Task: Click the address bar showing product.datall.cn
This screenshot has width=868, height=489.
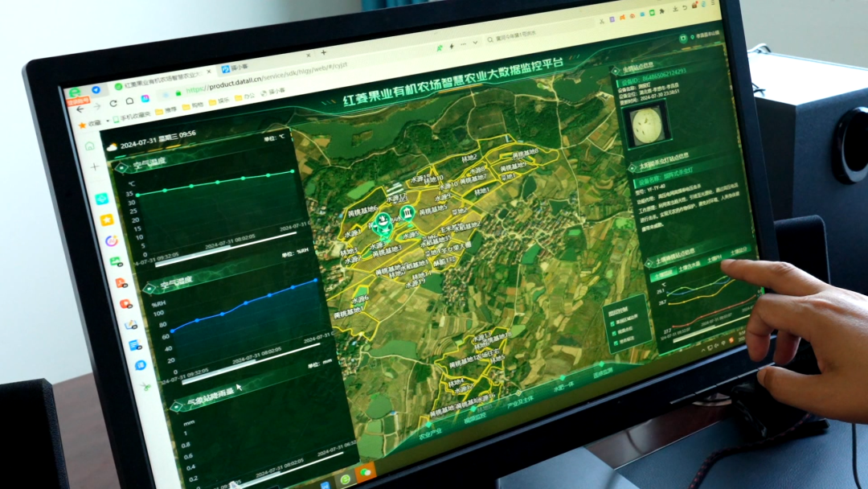Action: [266, 77]
